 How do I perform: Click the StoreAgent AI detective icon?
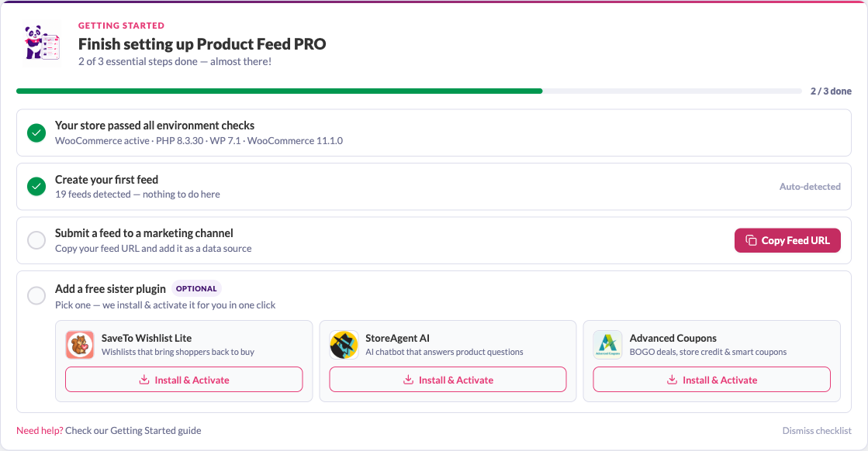(344, 345)
